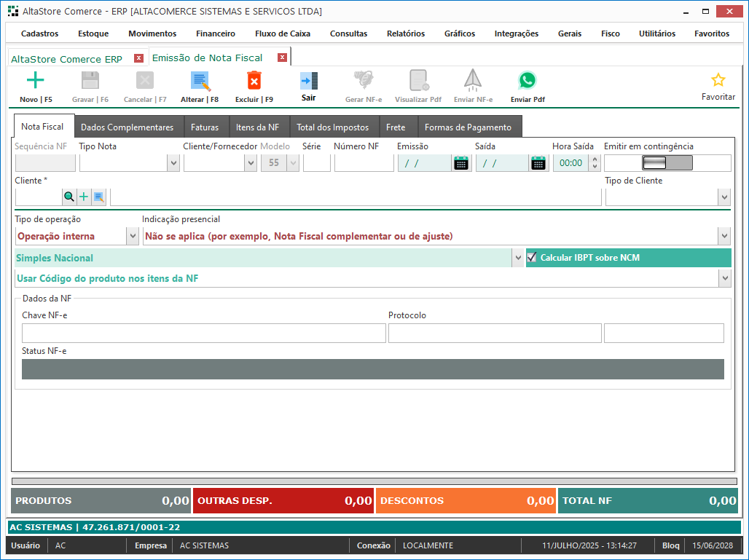The height and width of the screenshot is (560, 749).
Task: Open the Indicação presencial dropdown
Action: point(725,237)
